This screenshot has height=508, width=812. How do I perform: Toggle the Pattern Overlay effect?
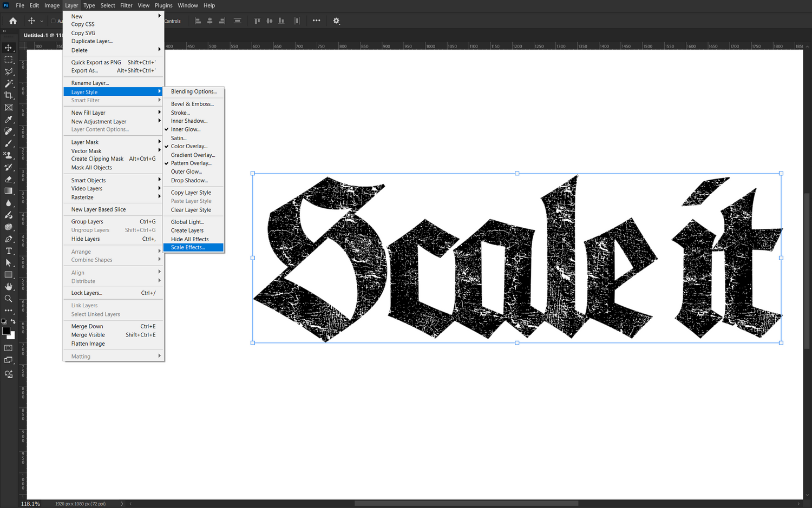[x=191, y=163]
